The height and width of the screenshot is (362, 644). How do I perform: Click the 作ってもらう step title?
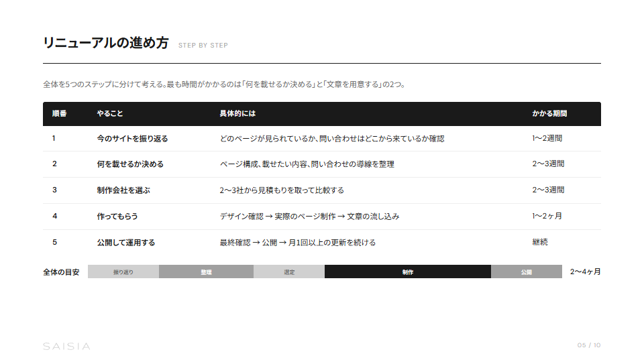[117, 217]
